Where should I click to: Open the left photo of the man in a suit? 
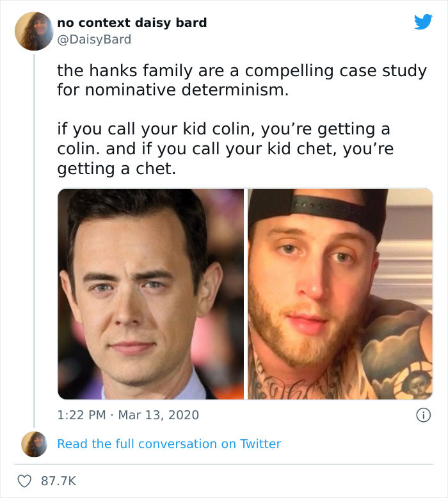151,294
